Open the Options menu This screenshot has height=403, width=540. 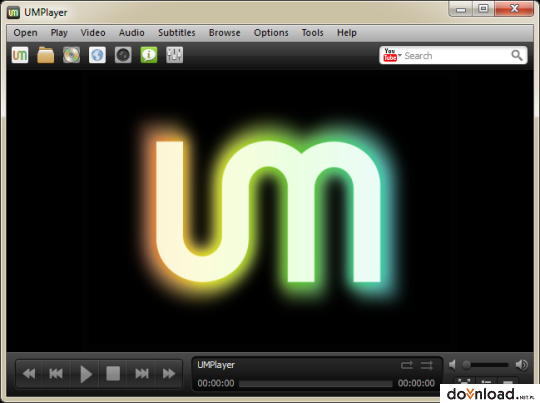pyautogui.click(x=271, y=33)
